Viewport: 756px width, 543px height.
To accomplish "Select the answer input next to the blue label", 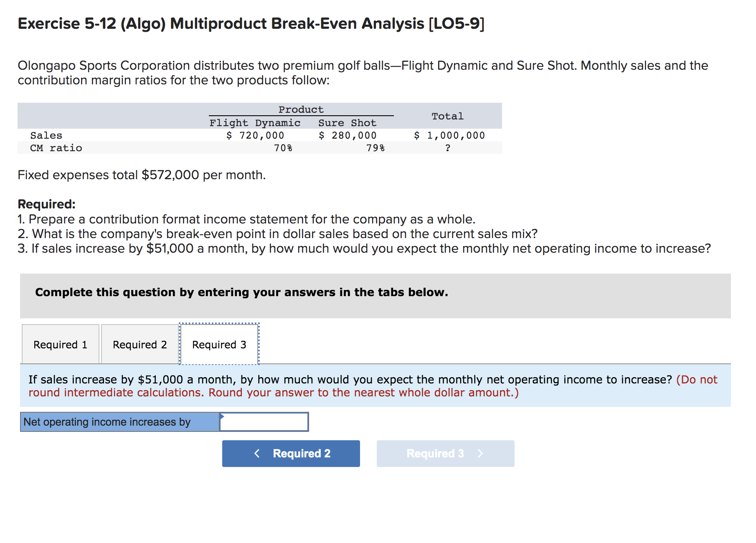I will [x=263, y=421].
